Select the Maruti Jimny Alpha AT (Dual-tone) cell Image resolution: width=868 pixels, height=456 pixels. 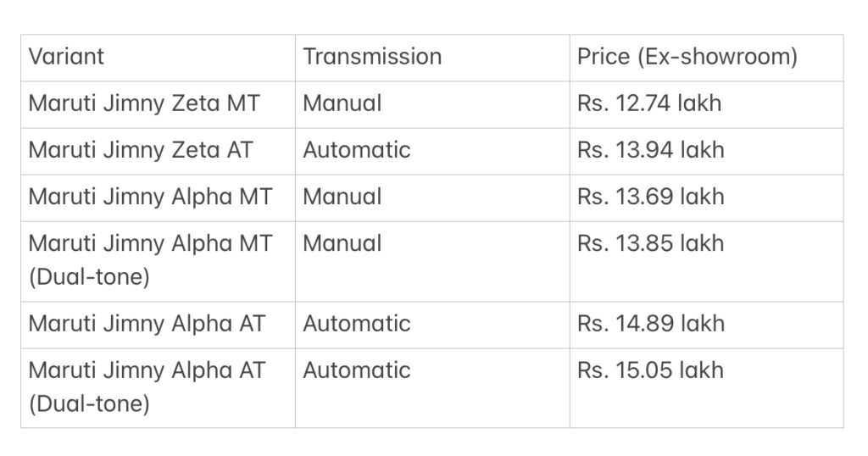tap(158, 388)
